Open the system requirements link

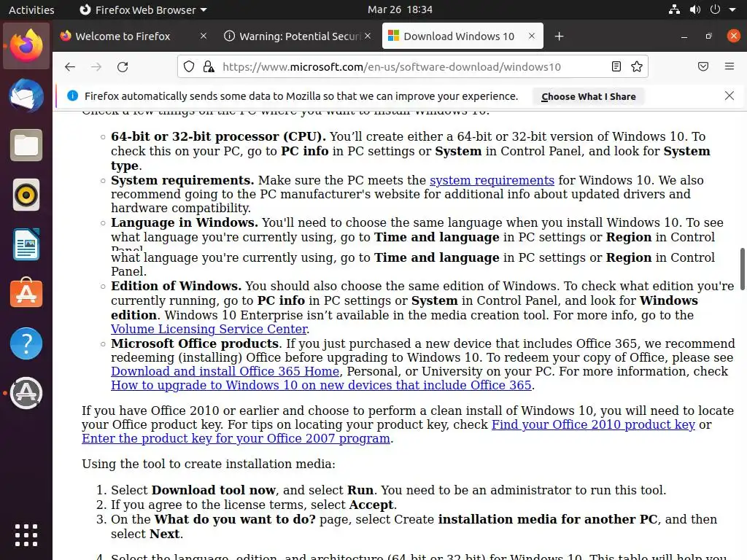[492, 181]
